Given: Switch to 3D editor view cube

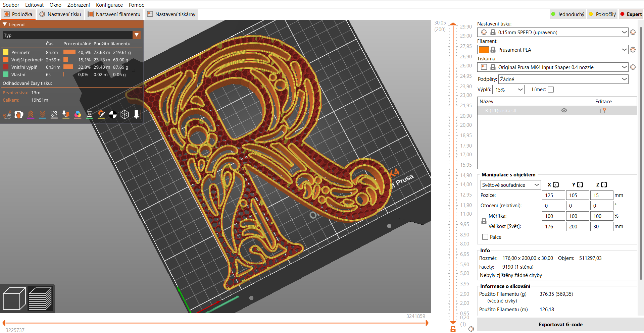Looking at the screenshot, I should point(14,298).
